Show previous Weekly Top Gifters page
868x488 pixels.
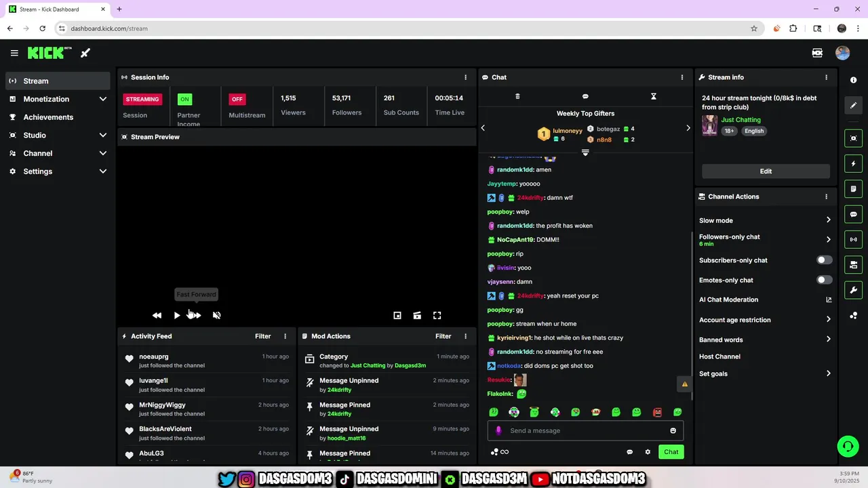(x=483, y=127)
